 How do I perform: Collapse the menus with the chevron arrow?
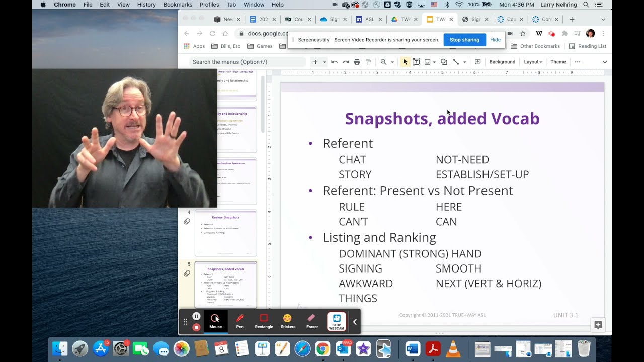tap(605, 62)
